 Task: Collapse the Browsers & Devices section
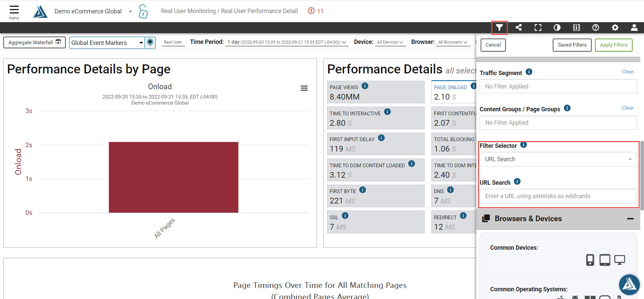(x=630, y=219)
